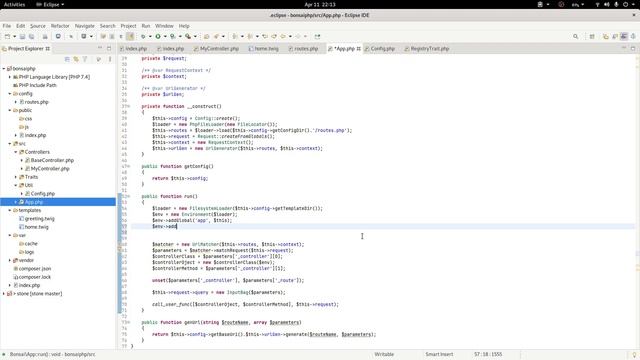Toggle Link with Editor in Project Explorer
This screenshot has height=360, width=640.
point(76,59)
